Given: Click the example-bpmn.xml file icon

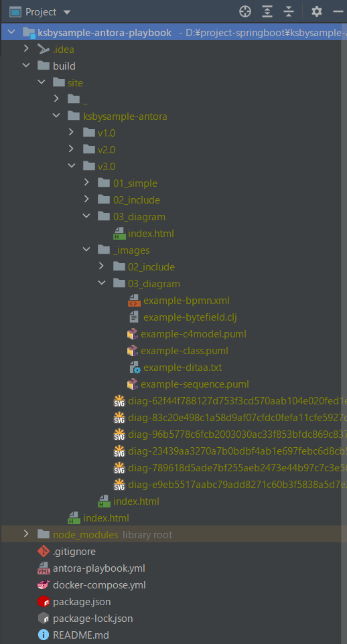Looking at the screenshot, I should pyautogui.click(x=133, y=301).
